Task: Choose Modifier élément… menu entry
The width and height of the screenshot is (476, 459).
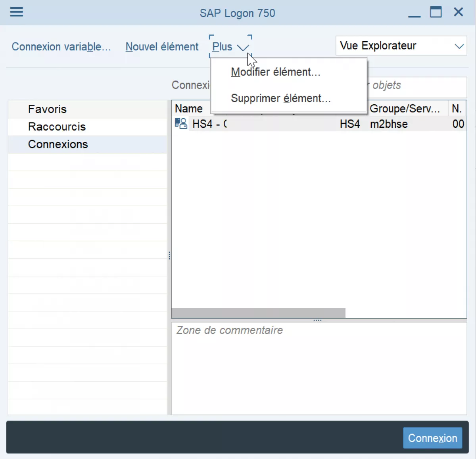Action: (276, 72)
